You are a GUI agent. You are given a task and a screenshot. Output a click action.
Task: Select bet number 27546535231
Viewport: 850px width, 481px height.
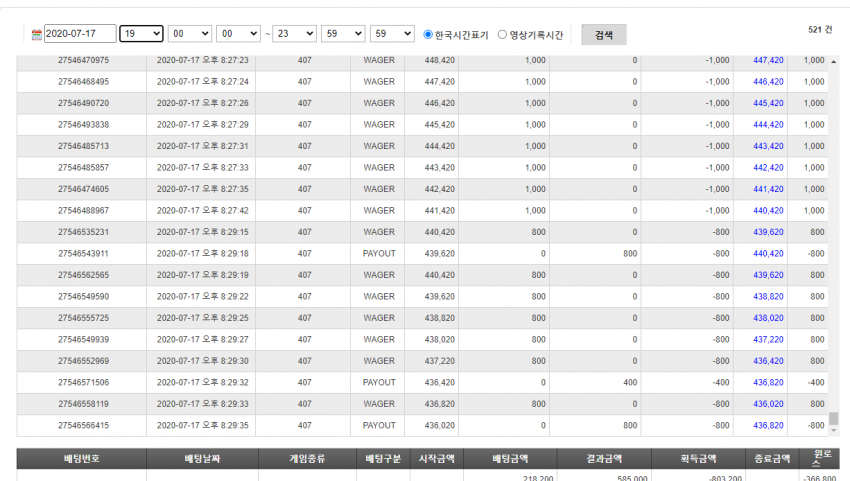(83, 232)
